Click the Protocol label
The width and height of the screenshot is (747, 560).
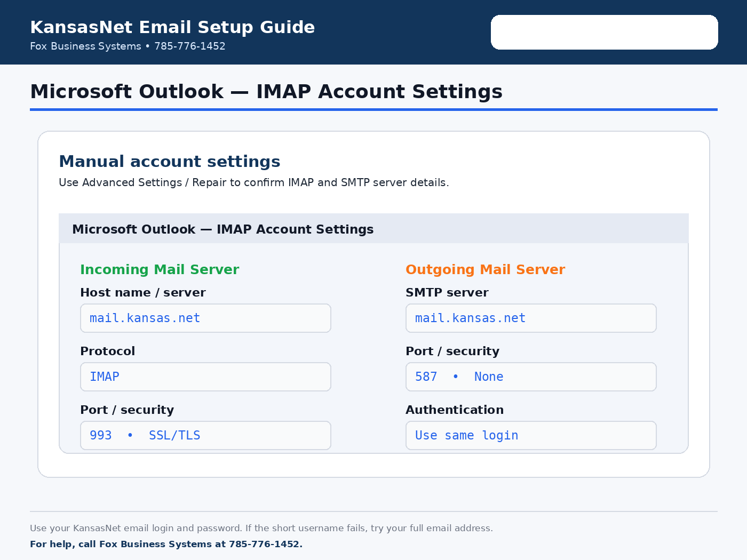(x=108, y=351)
